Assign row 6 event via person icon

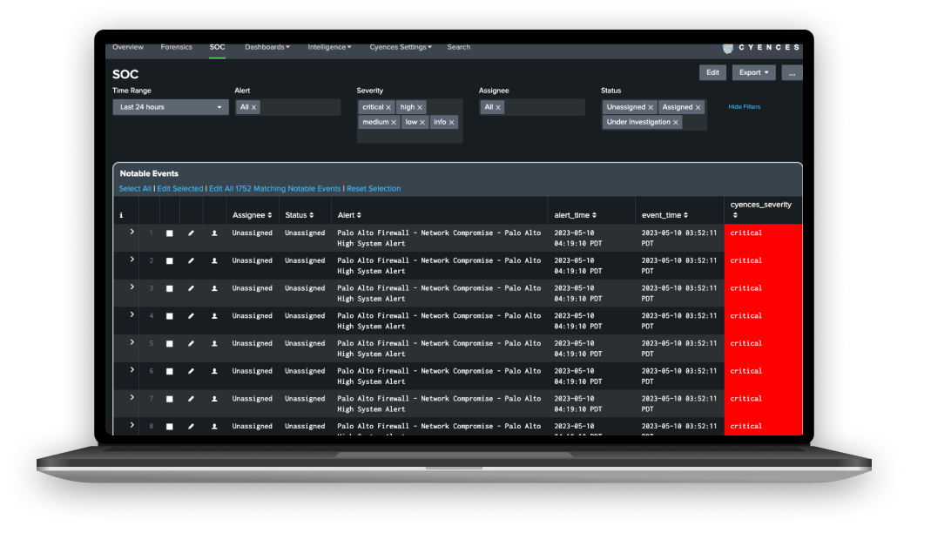[214, 371]
